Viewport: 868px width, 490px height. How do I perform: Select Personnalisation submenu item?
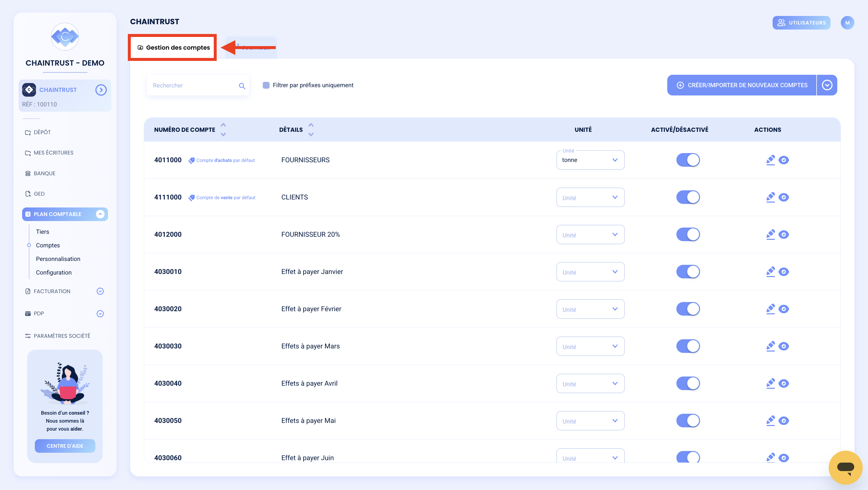[58, 259]
